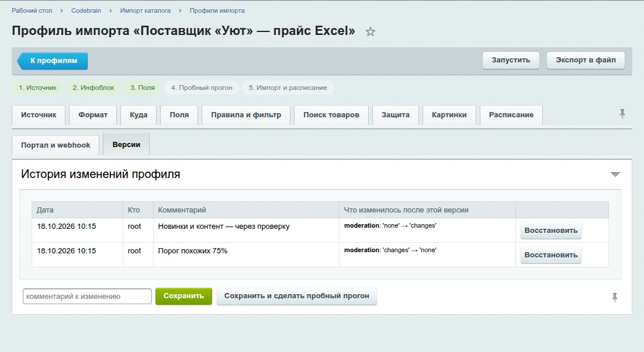
Task: Click the green Сохранить button
Action: (183, 296)
